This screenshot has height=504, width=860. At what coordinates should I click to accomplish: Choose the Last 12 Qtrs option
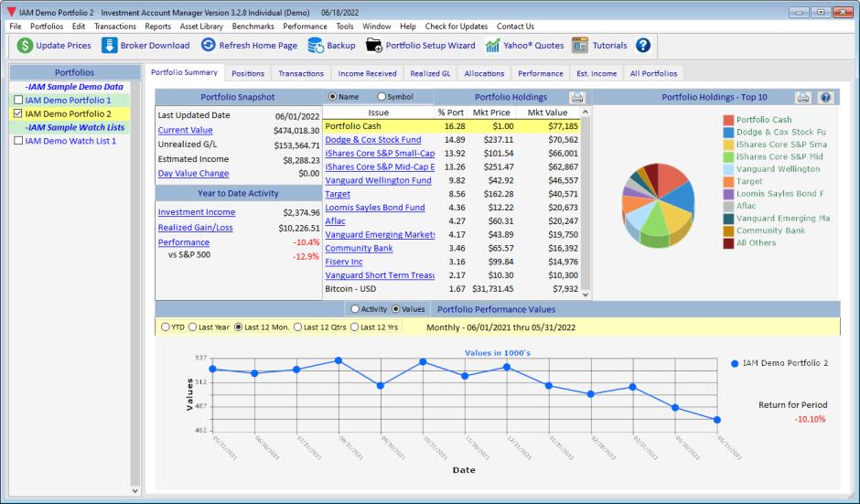[297, 327]
